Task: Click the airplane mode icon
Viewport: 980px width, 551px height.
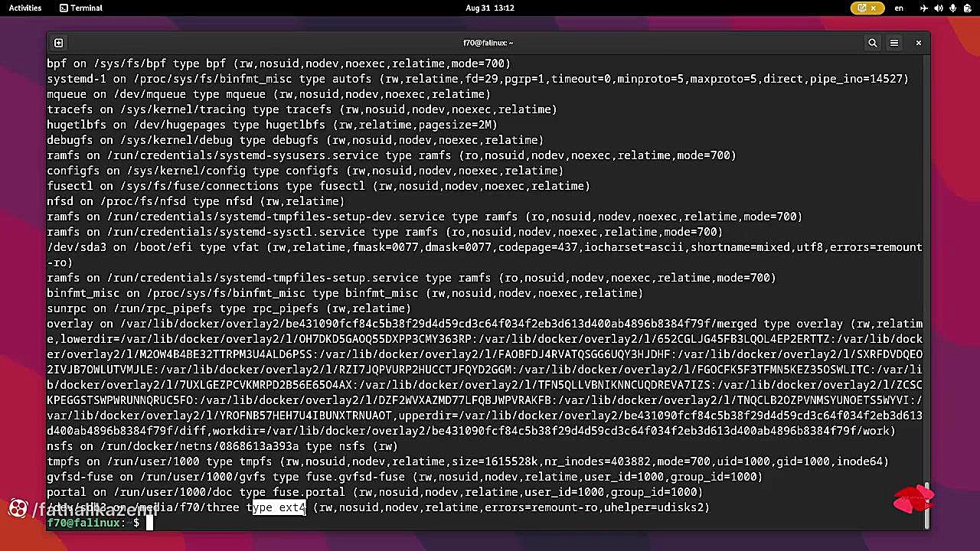Action: point(924,8)
